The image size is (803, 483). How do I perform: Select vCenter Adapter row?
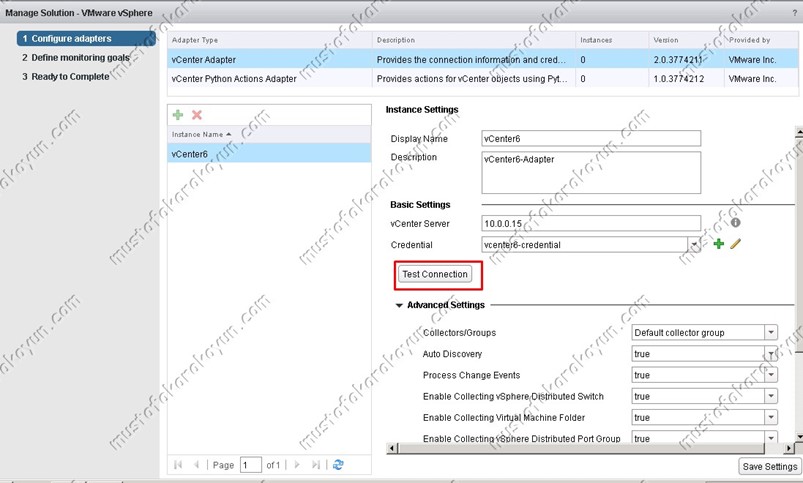coord(482,59)
